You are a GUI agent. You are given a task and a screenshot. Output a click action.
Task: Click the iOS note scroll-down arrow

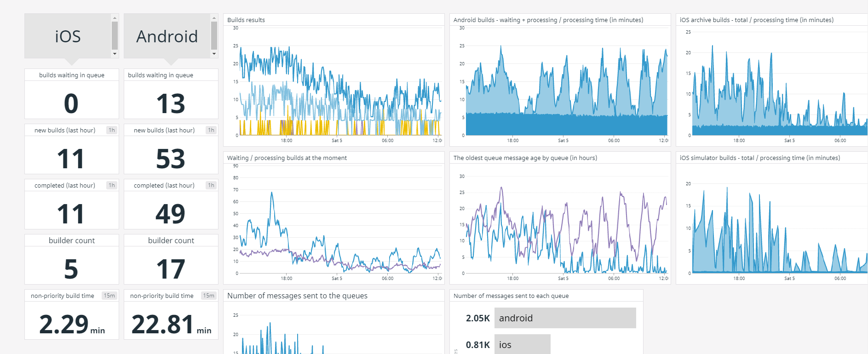coord(115,54)
